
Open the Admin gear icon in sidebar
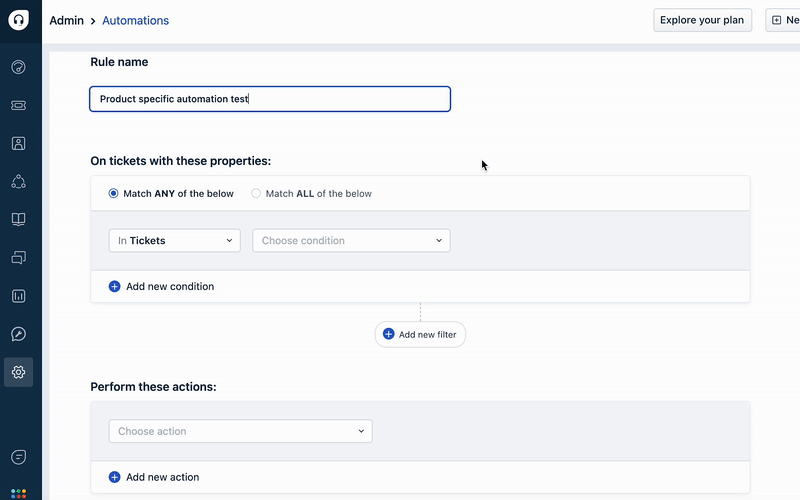pos(19,372)
